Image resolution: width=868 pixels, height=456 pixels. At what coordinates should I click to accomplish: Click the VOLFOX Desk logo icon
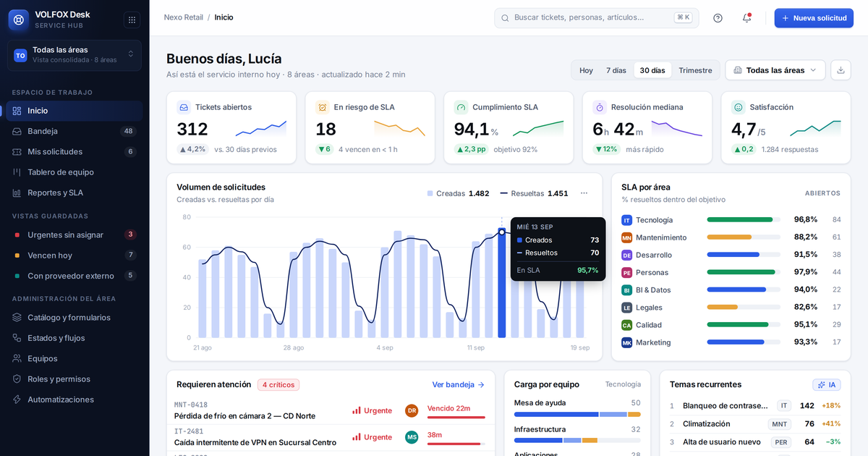[x=19, y=20]
